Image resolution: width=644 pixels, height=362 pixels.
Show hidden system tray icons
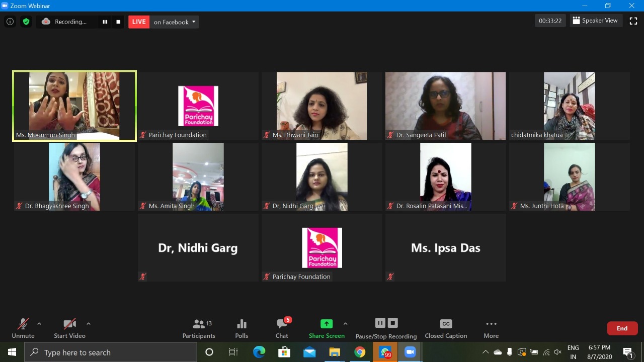pos(486,352)
